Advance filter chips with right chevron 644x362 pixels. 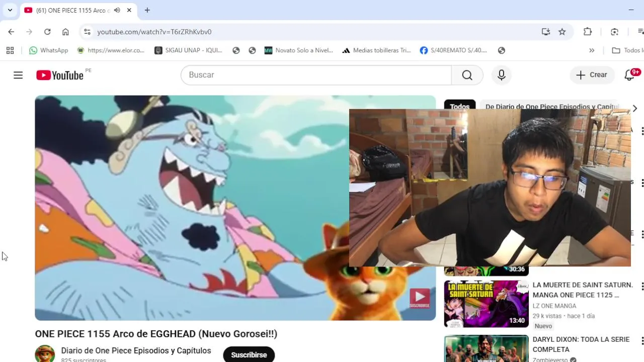(634, 108)
